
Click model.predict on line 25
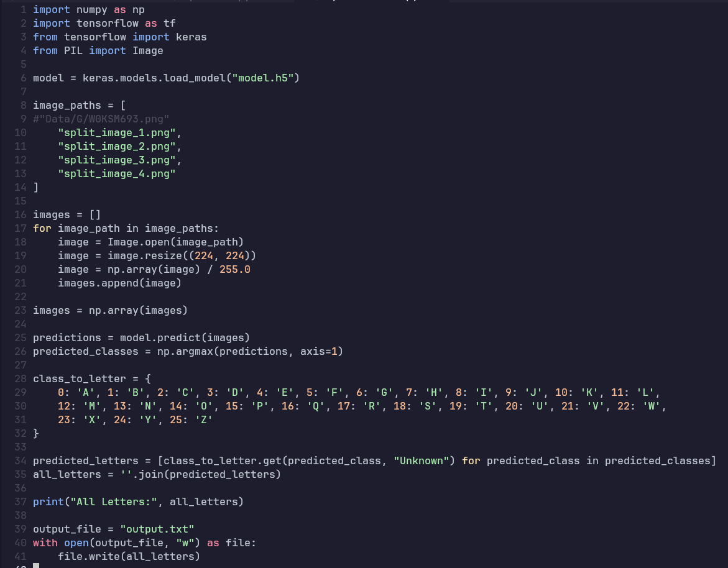pos(147,338)
